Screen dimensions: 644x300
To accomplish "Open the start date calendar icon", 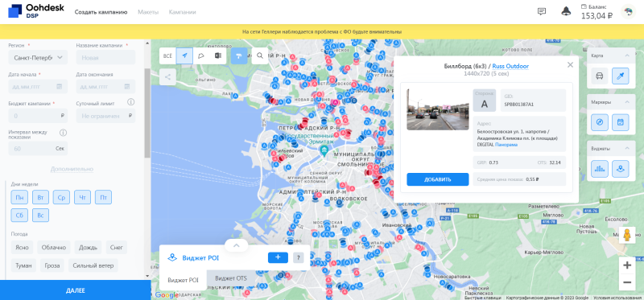I will pyautogui.click(x=59, y=87).
